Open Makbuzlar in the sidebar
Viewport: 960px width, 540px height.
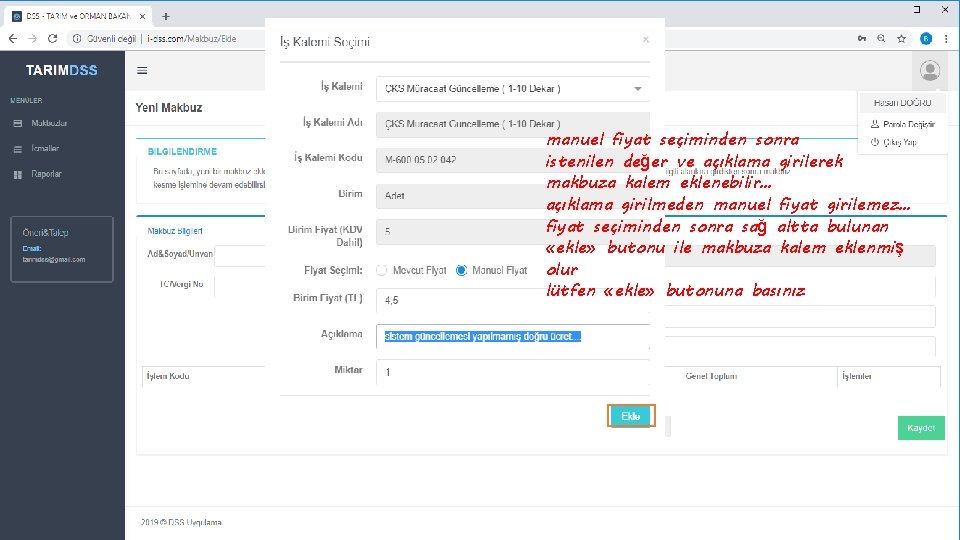coord(49,123)
